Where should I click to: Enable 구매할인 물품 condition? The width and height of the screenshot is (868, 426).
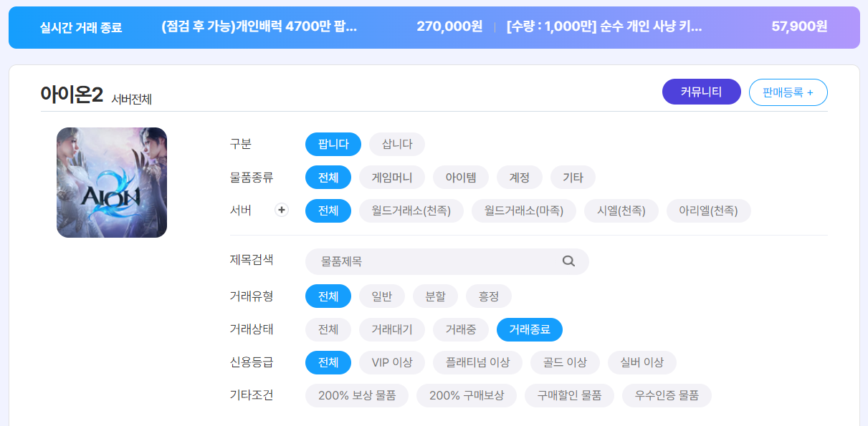(569, 395)
